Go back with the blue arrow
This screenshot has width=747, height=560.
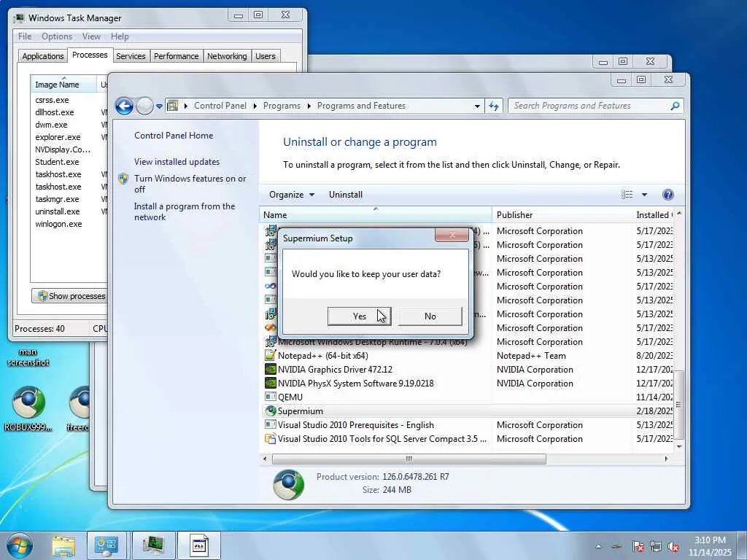(x=124, y=106)
